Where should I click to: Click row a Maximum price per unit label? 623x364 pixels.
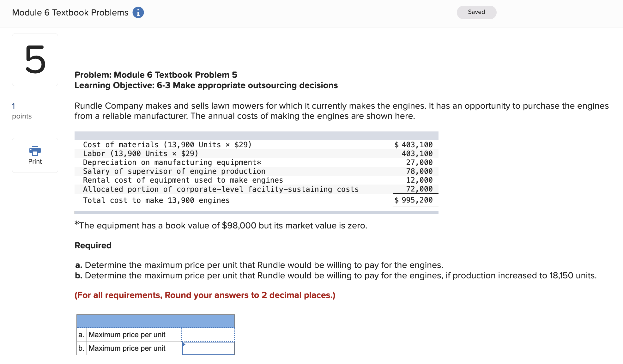pos(127,335)
